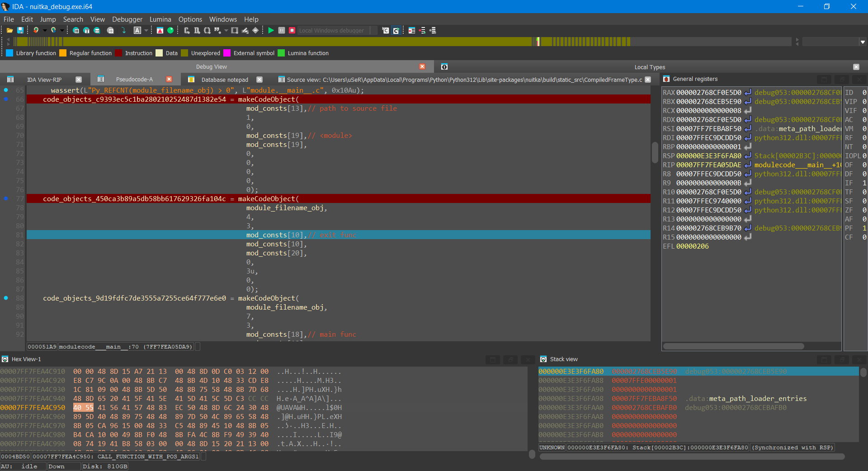Image resolution: width=868 pixels, height=471 pixels.
Task: Toggle breakpoint dot at line 77
Action: coord(6,198)
